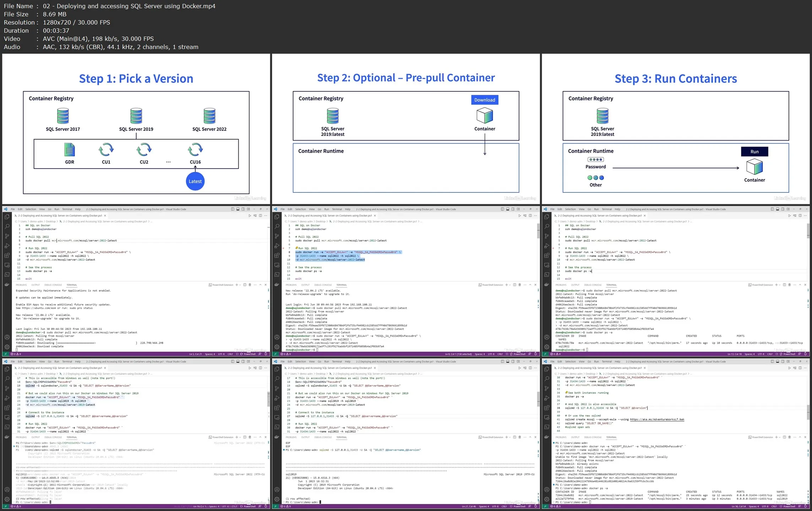The width and height of the screenshot is (812, 511).
Task: Open Extensions icon in the third VS Code frame
Action: (546, 255)
